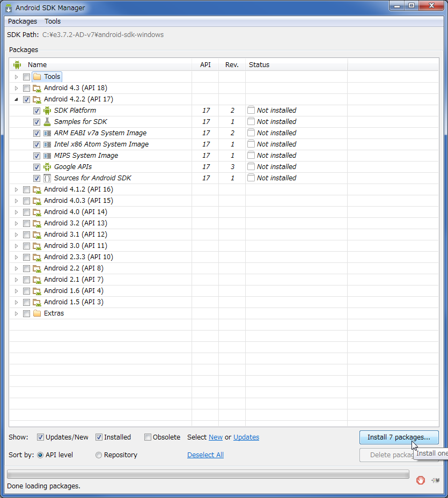Check the Android 4.3 (API 18) checkbox
448x498 pixels.
(x=27, y=89)
